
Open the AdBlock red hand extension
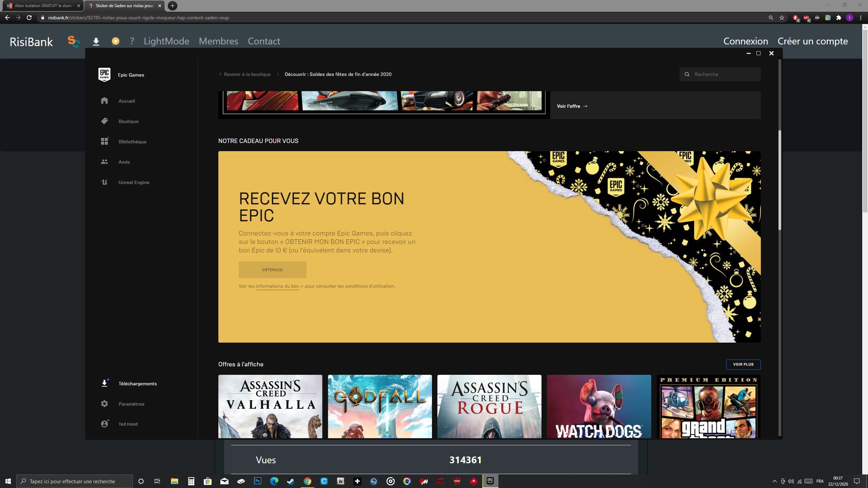(x=795, y=18)
